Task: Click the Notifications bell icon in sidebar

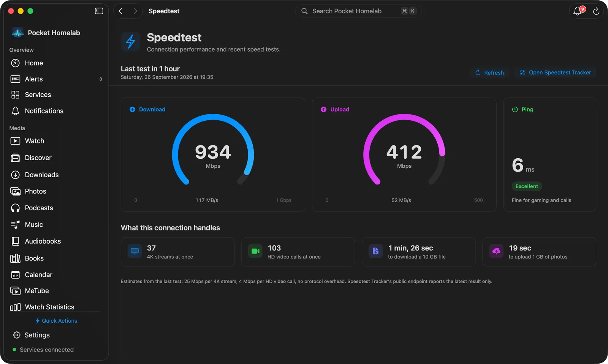Action: tap(15, 111)
